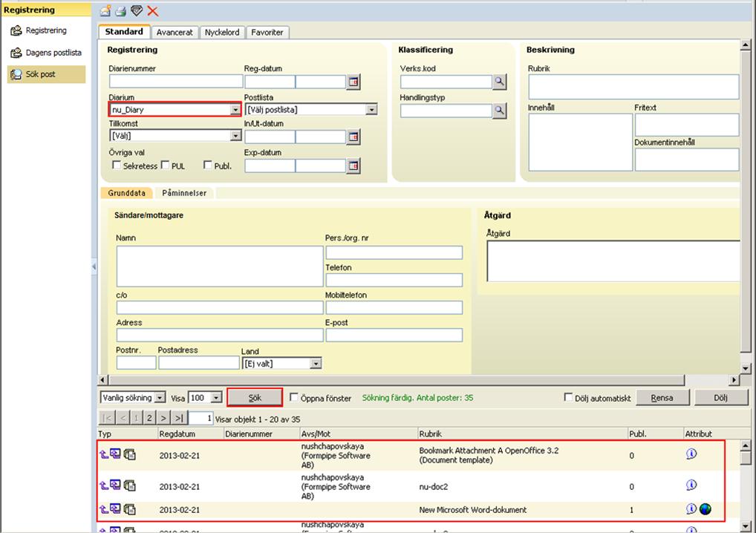Click the info icon in the nu-doc2 row
The height and width of the screenshot is (533, 756).
[x=691, y=485]
